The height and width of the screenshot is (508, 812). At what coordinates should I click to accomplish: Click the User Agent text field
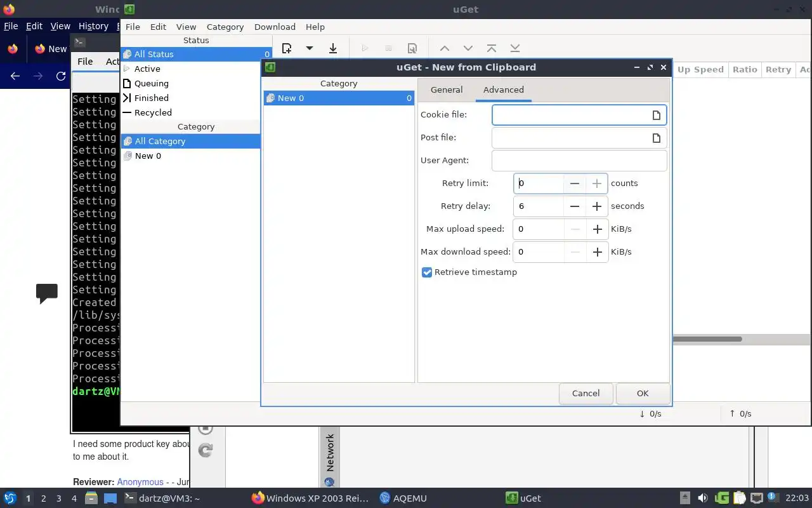tap(579, 161)
